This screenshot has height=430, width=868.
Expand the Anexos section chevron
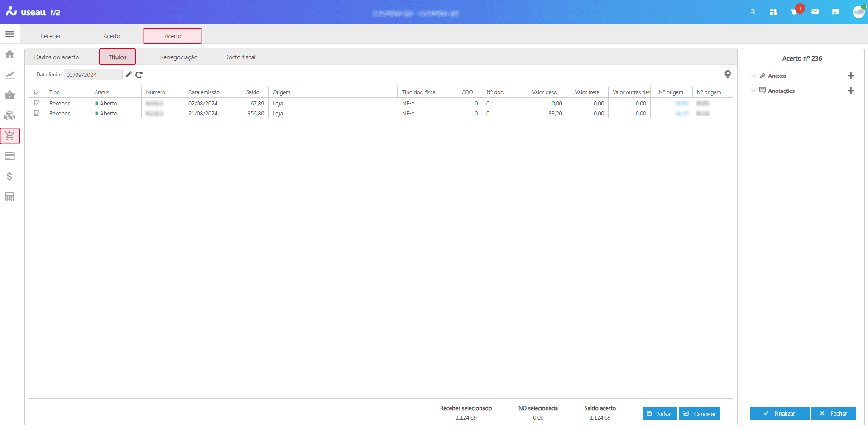(753, 76)
